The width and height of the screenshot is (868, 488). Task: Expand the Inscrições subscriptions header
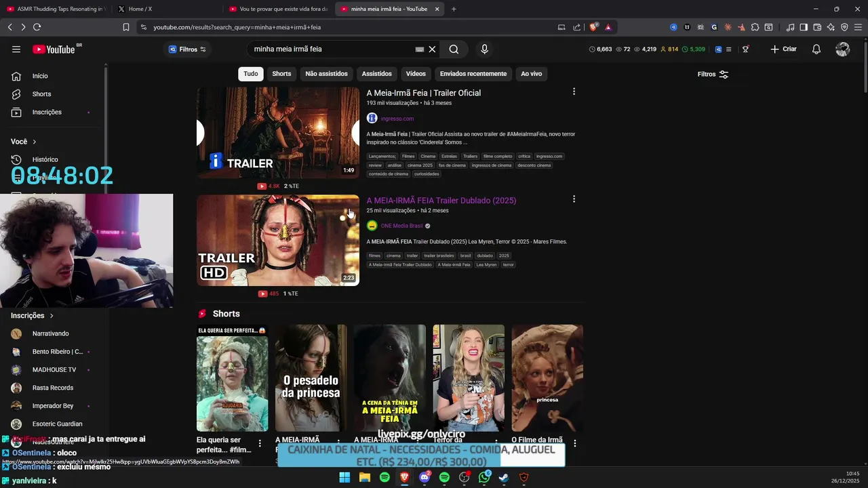(32, 316)
